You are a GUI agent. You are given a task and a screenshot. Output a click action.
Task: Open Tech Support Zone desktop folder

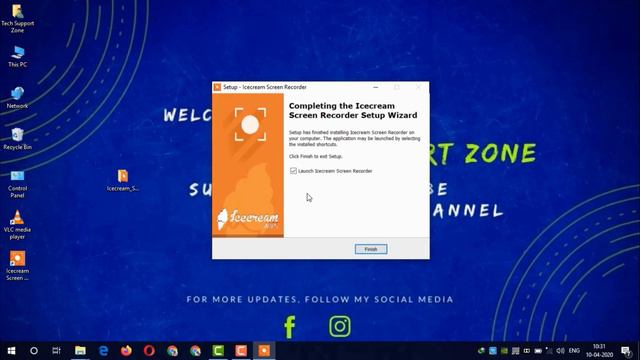(x=17, y=19)
